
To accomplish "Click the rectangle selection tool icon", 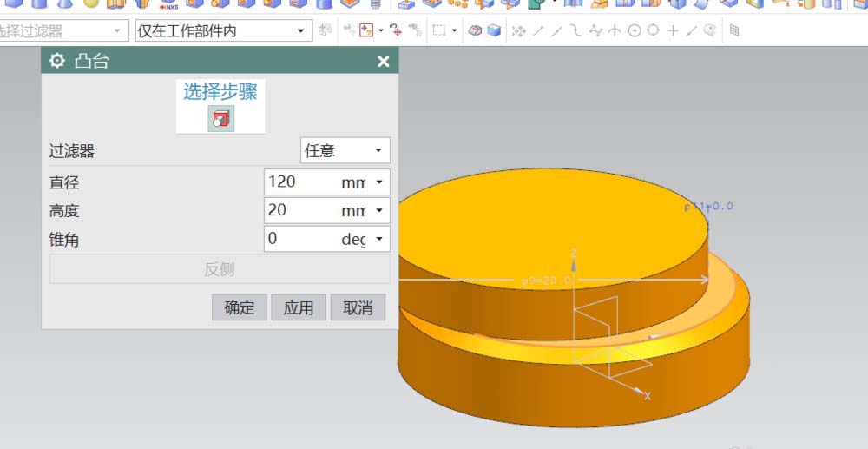I will (x=439, y=31).
